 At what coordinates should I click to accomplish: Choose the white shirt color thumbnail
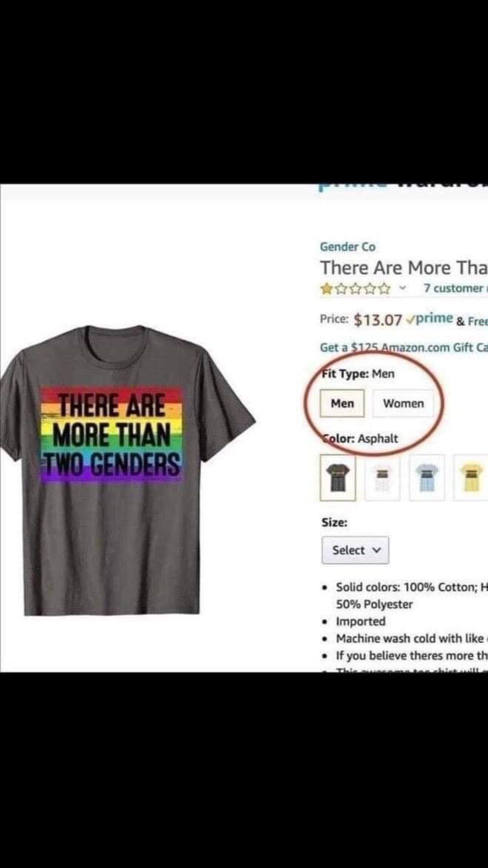coord(382,478)
